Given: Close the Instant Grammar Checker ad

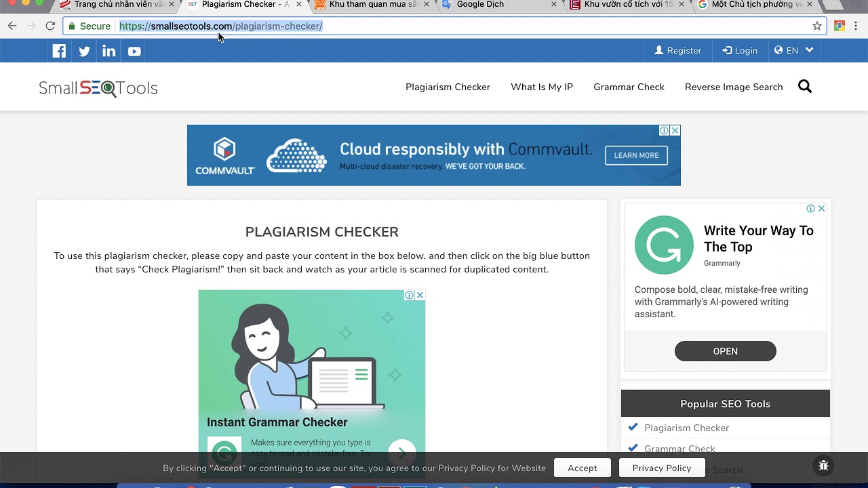Looking at the screenshot, I should pos(420,295).
